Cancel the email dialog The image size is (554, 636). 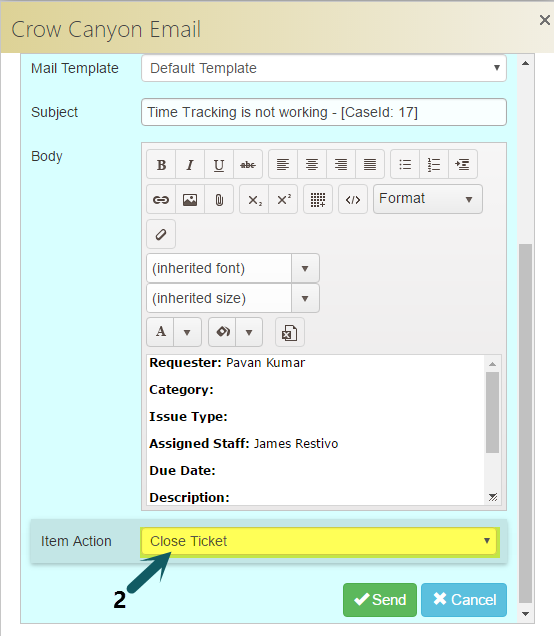[464, 599]
